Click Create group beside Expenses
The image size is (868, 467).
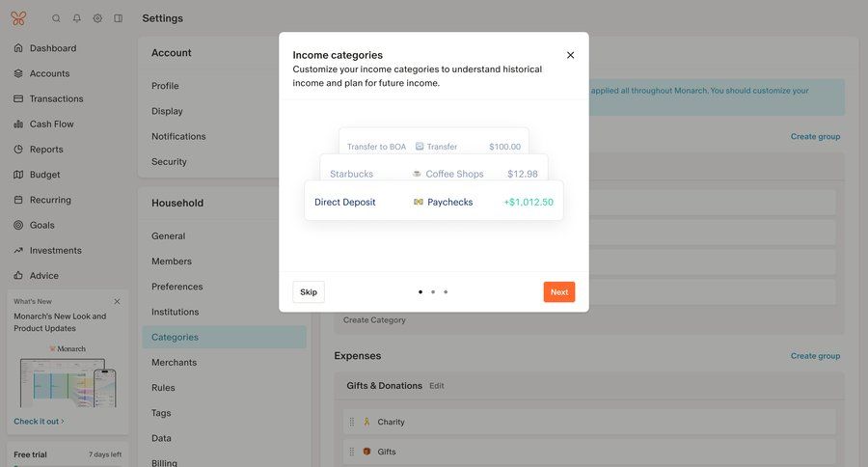pos(815,356)
